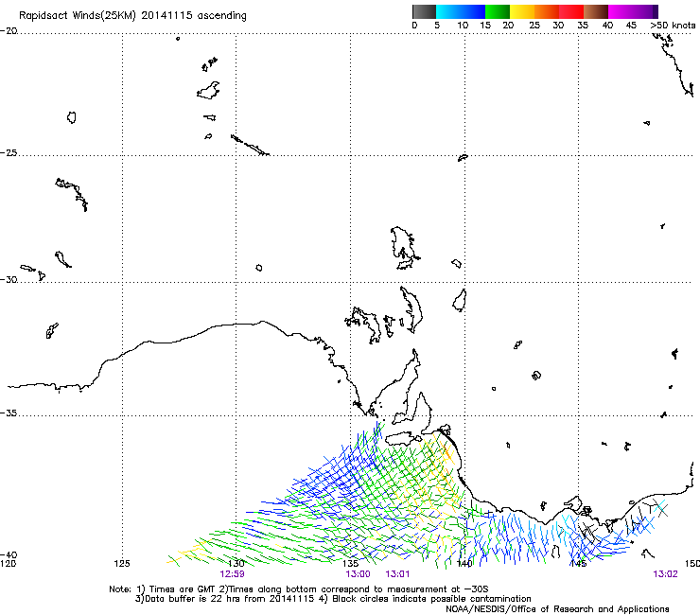
Task: Click the '0' legend scale label
Action: pyautogui.click(x=414, y=26)
